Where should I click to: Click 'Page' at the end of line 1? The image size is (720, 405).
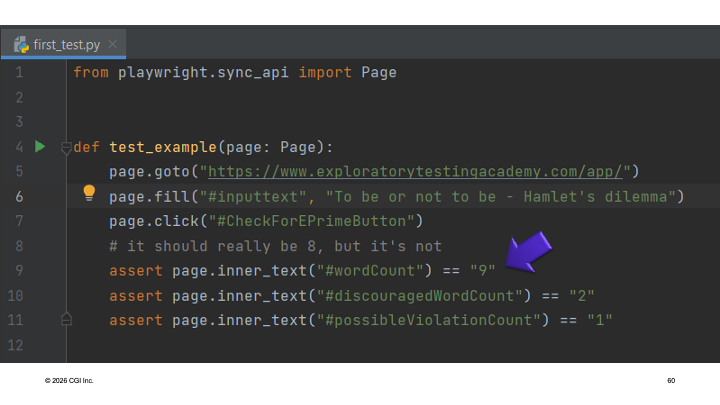tap(379, 73)
